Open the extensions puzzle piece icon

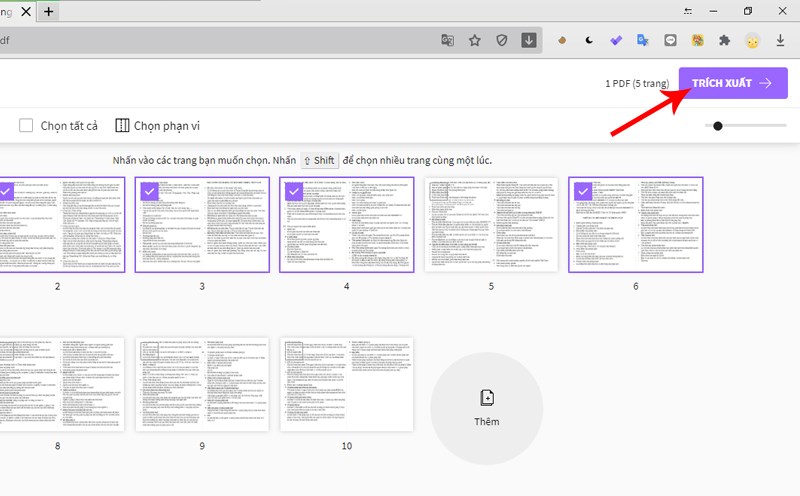pos(725,41)
